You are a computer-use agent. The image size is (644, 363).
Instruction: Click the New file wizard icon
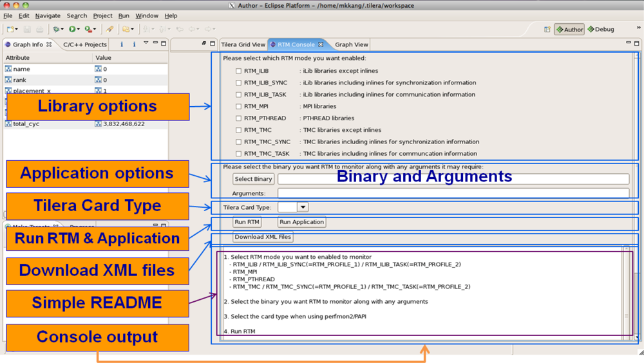(x=11, y=29)
